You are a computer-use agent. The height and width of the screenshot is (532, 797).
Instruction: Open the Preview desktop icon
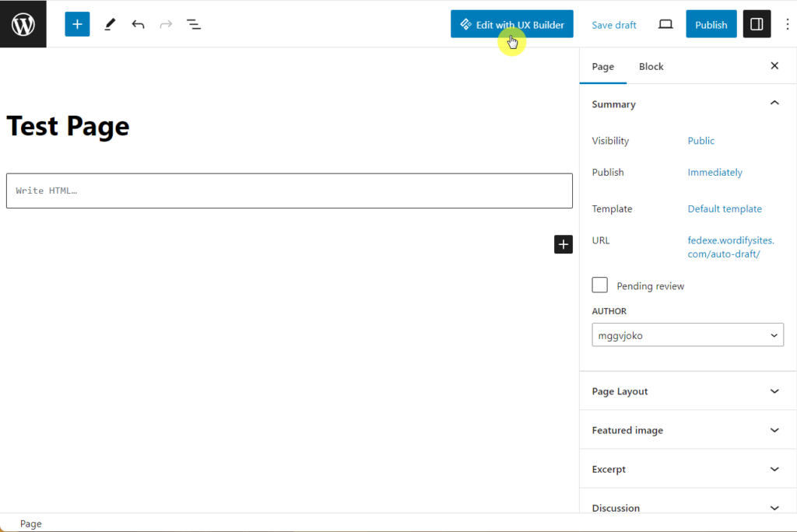click(665, 24)
